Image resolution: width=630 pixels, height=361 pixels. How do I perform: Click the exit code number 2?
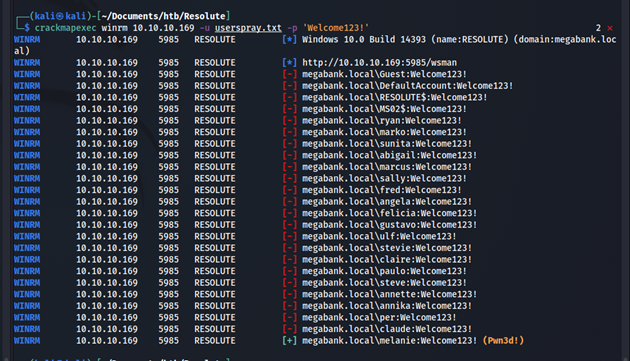click(598, 28)
